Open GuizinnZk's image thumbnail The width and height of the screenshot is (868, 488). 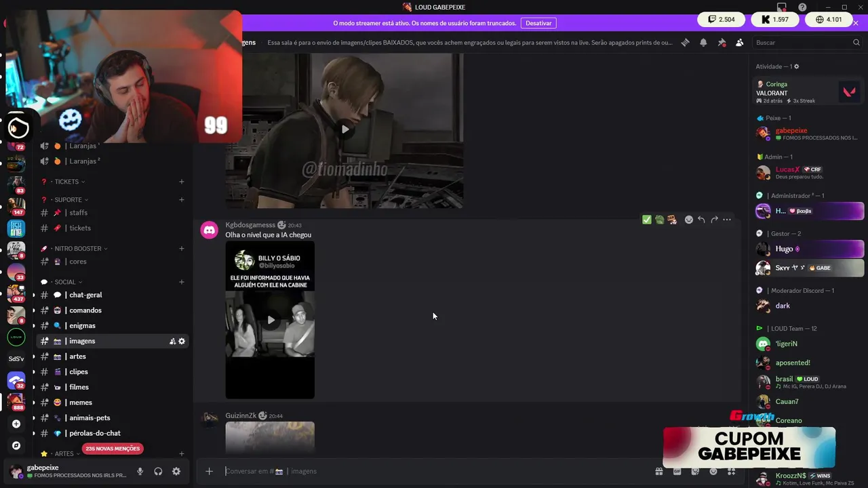pos(270,437)
